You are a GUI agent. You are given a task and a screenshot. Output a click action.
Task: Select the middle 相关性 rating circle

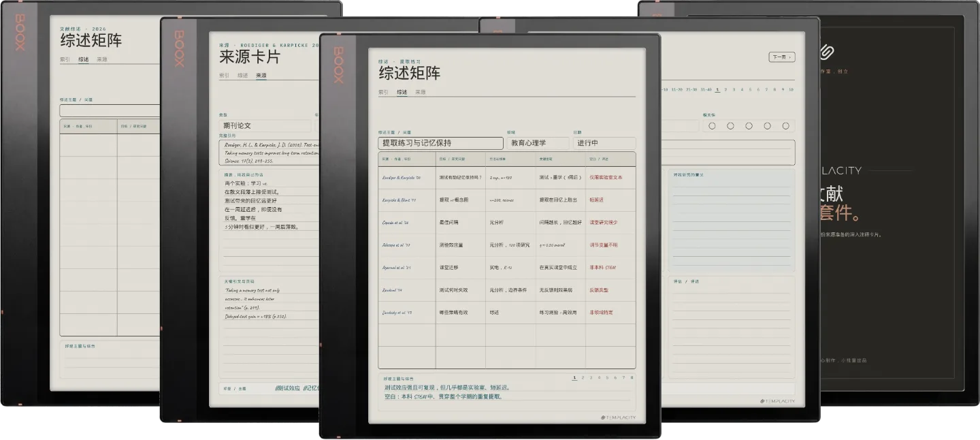click(749, 126)
